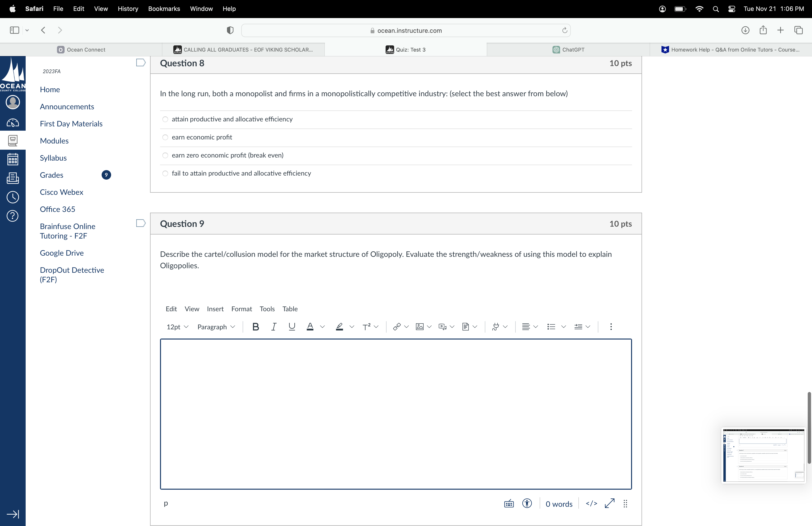The height and width of the screenshot is (526, 812).
Task: Go to the Grades link
Action: click(52, 175)
